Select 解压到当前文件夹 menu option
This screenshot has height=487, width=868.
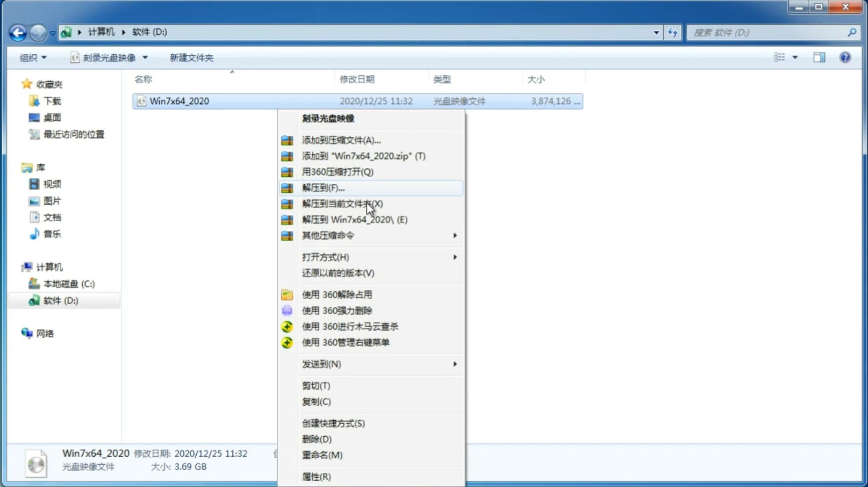[343, 203]
